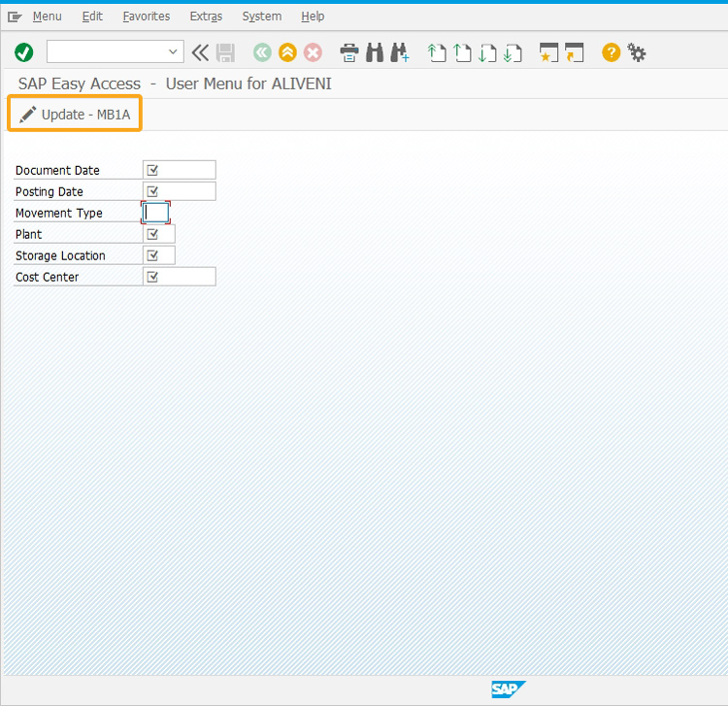
Task: Click the yellow Exit icon
Action: coord(288,52)
